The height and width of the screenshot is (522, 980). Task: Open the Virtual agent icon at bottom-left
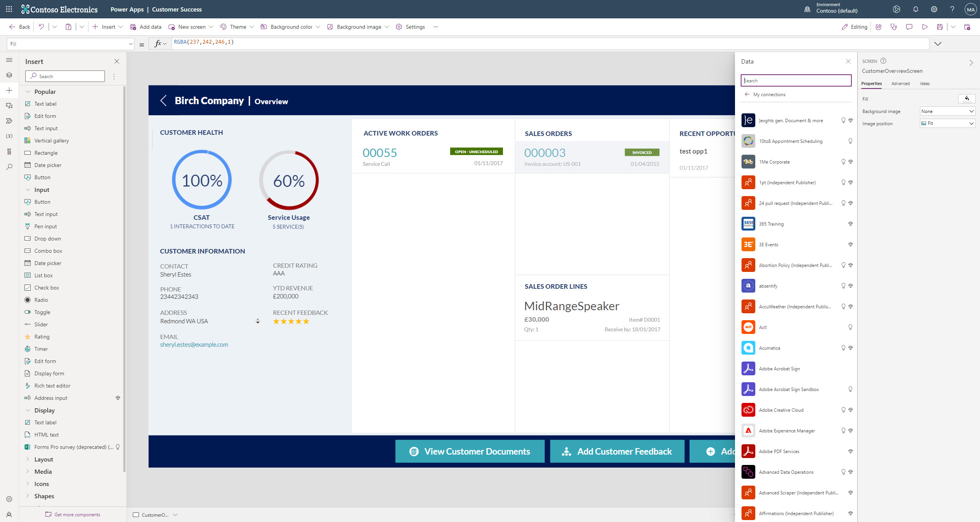click(9, 514)
